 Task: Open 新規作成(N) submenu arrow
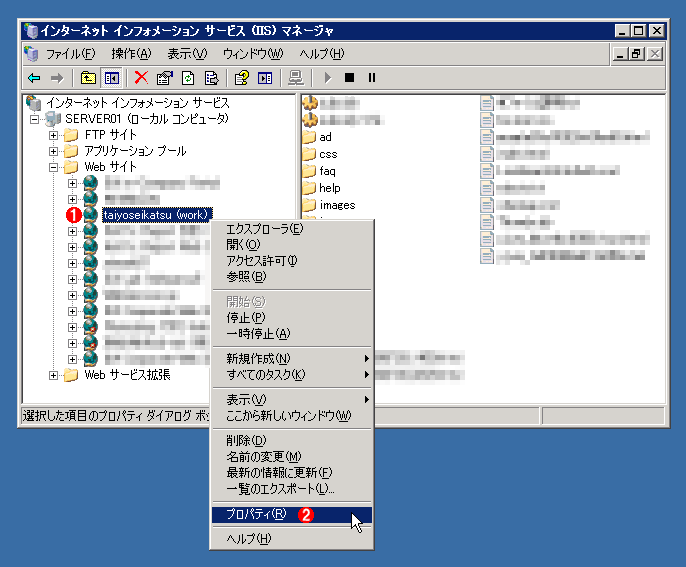click(367, 359)
